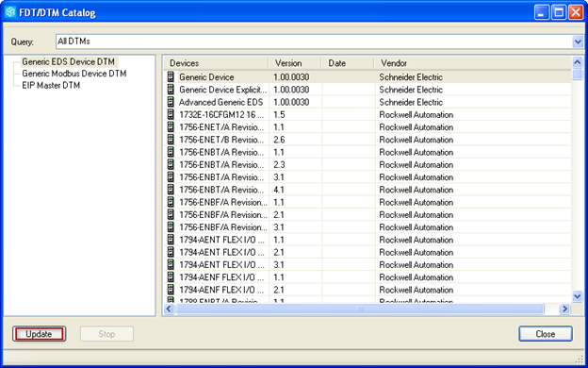The width and height of the screenshot is (588, 368).
Task: Click icon of 1756-ENBT/A version 1.1 row
Action: click(x=171, y=152)
